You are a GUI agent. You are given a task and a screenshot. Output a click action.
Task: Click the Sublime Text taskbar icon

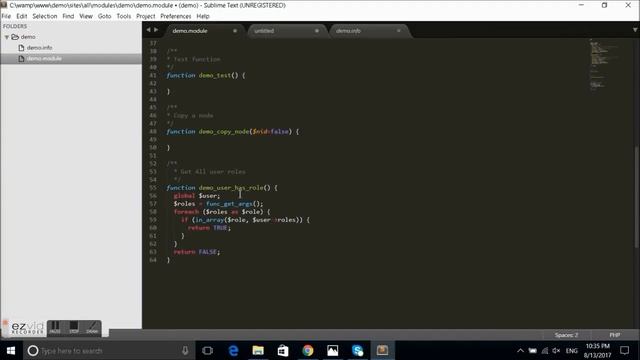point(382,351)
